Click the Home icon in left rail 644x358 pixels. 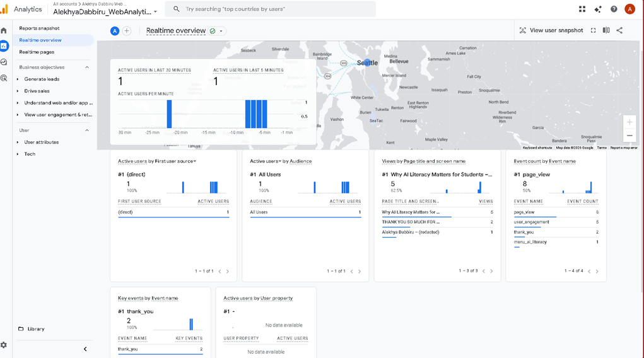click(x=4, y=30)
